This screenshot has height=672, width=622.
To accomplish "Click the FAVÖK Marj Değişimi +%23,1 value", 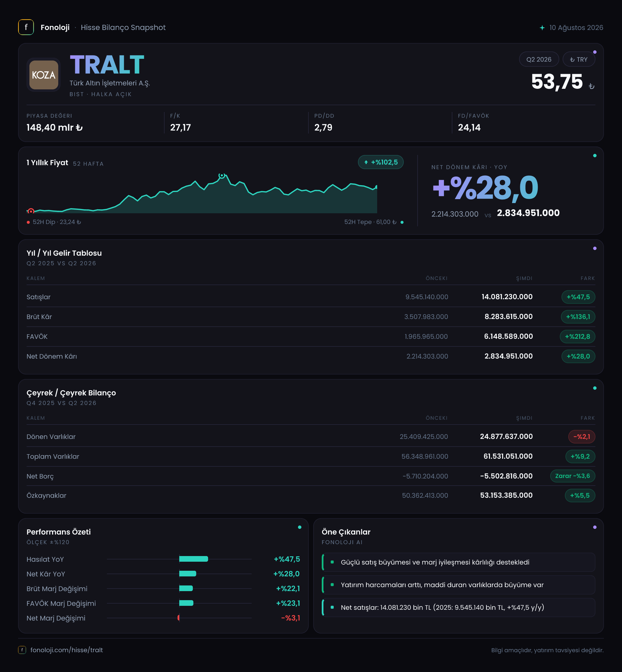I will [288, 603].
